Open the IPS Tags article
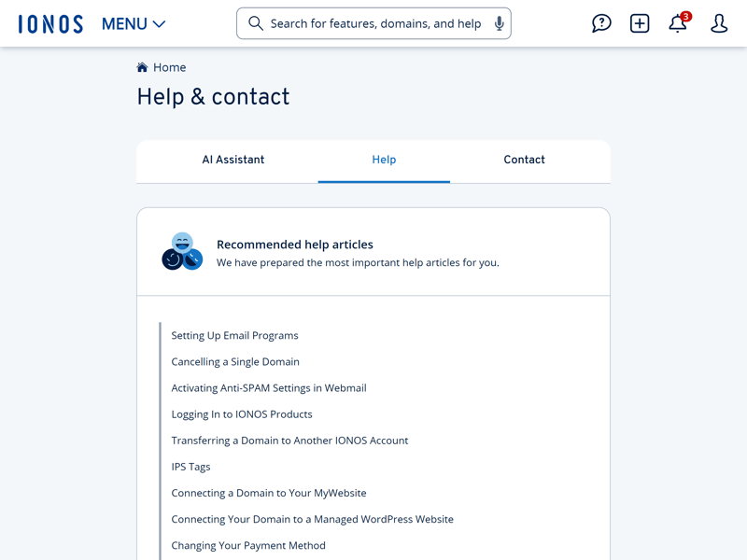This screenshot has width=747, height=560. (x=190, y=467)
